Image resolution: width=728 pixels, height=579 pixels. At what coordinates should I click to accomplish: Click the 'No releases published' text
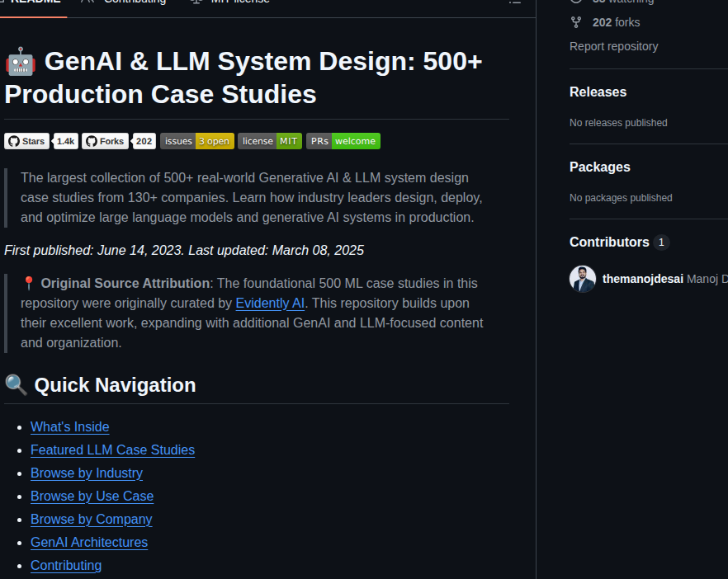point(618,123)
